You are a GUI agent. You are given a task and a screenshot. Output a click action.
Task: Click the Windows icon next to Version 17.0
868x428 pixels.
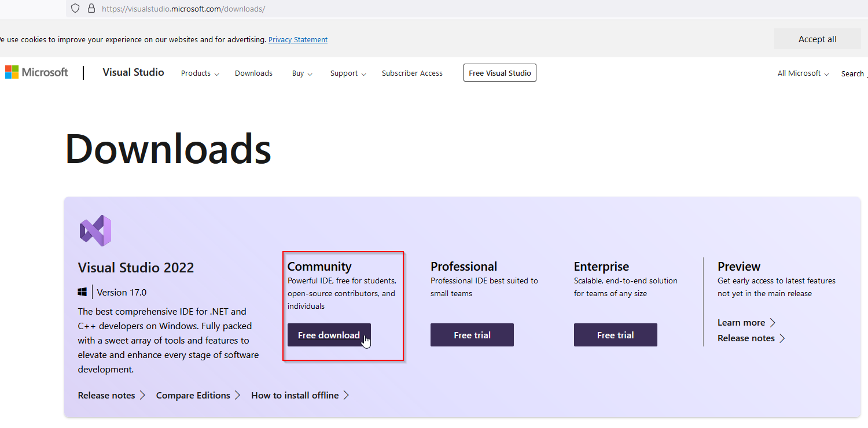[82, 292]
